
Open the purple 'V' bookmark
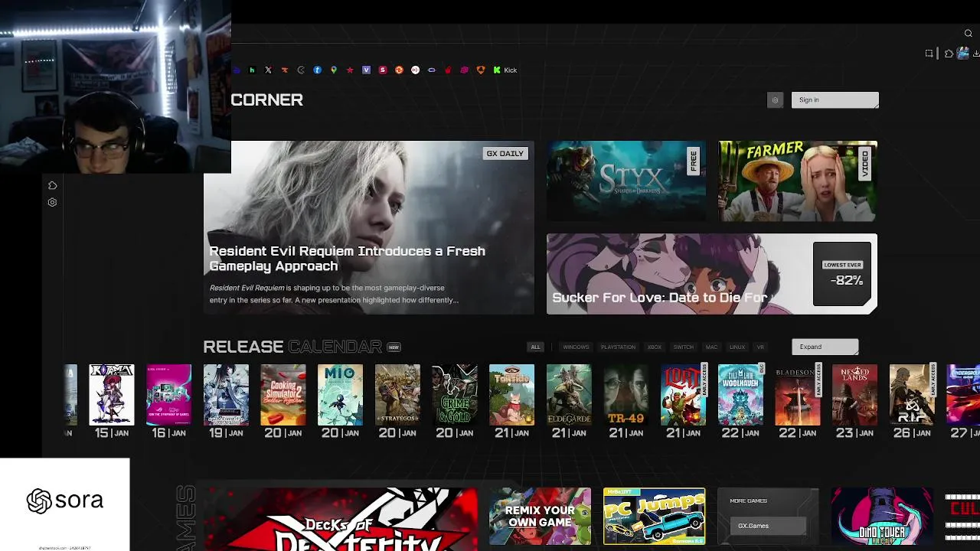tap(366, 70)
